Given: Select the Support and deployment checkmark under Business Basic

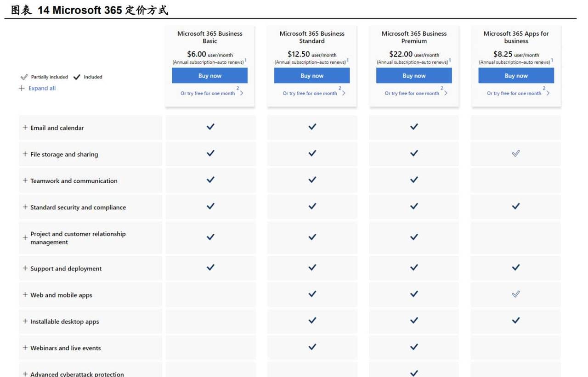Looking at the screenshot, I should coord(210,267).
